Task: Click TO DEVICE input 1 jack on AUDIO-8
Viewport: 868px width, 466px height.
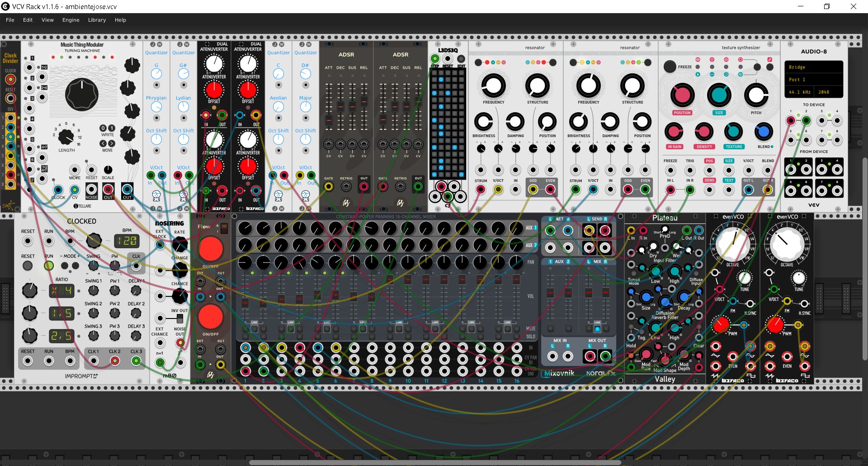Action: pyautogui.click(x=791, y=120)
